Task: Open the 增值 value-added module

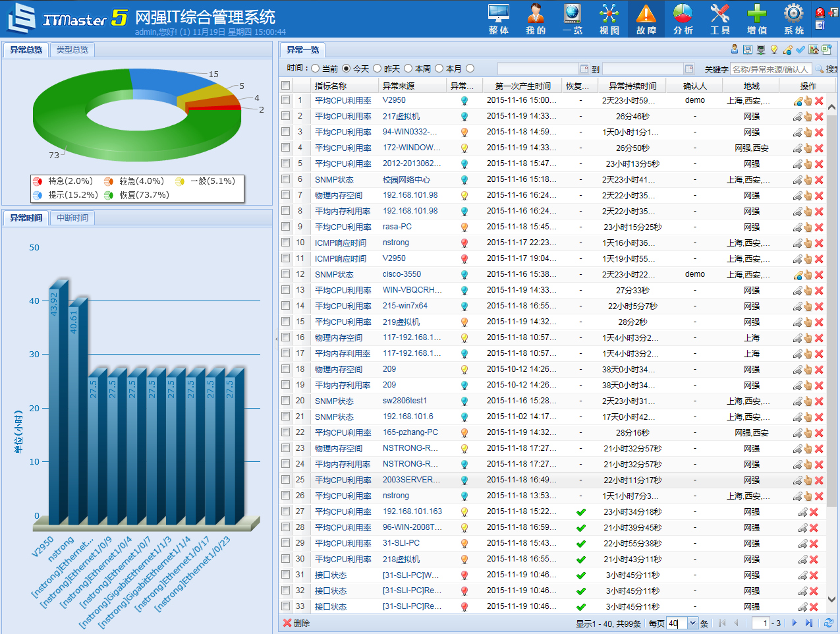Action: (x=757, y=18)
